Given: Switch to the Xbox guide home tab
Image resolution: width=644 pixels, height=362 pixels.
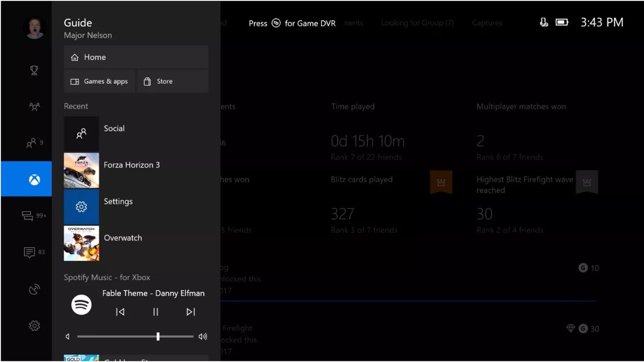Looking at the screenshot, I should pos(34,179).
